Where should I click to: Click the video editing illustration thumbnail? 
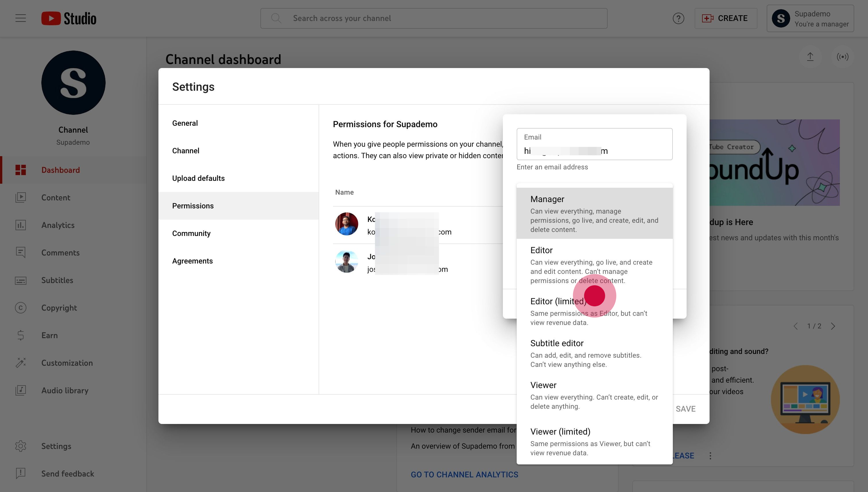805,399
